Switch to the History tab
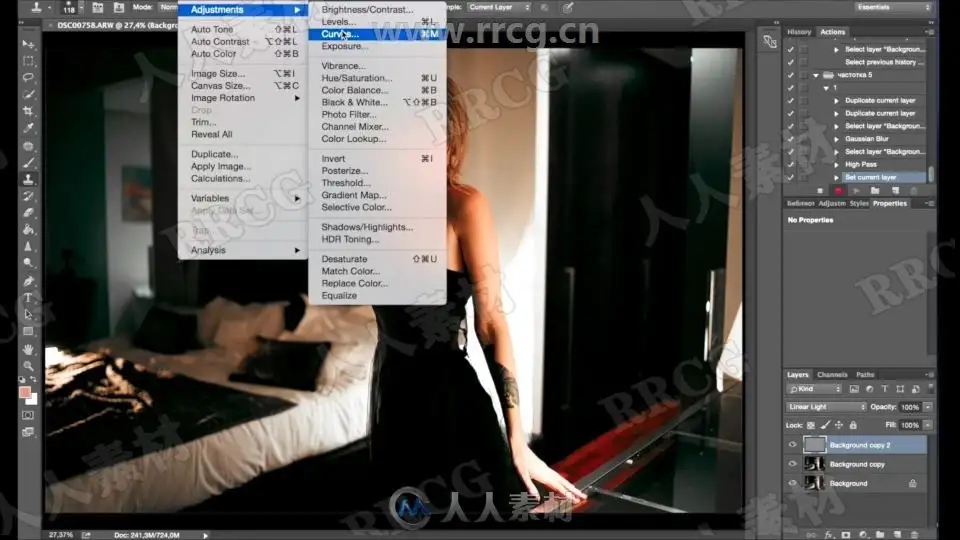Screen dimensions: 960x540 click(799, 32)
